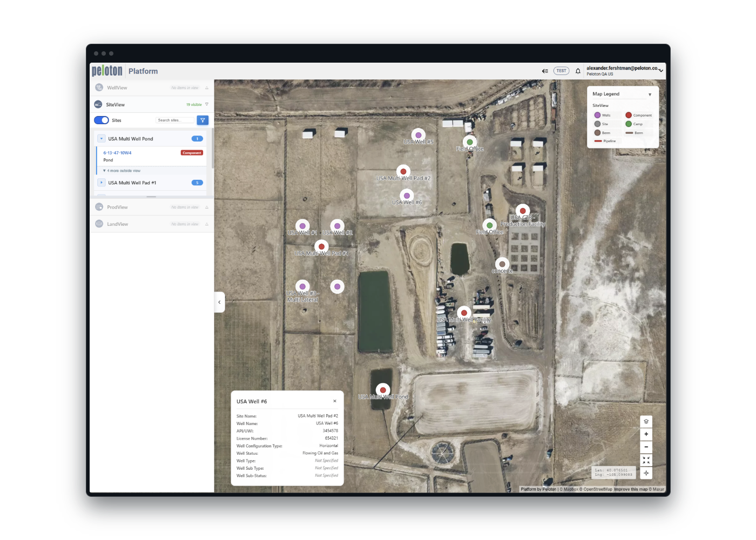The height and width of the screenshot is (540, 756).
Task: Click the concerte berm marker
Action: 502,264
